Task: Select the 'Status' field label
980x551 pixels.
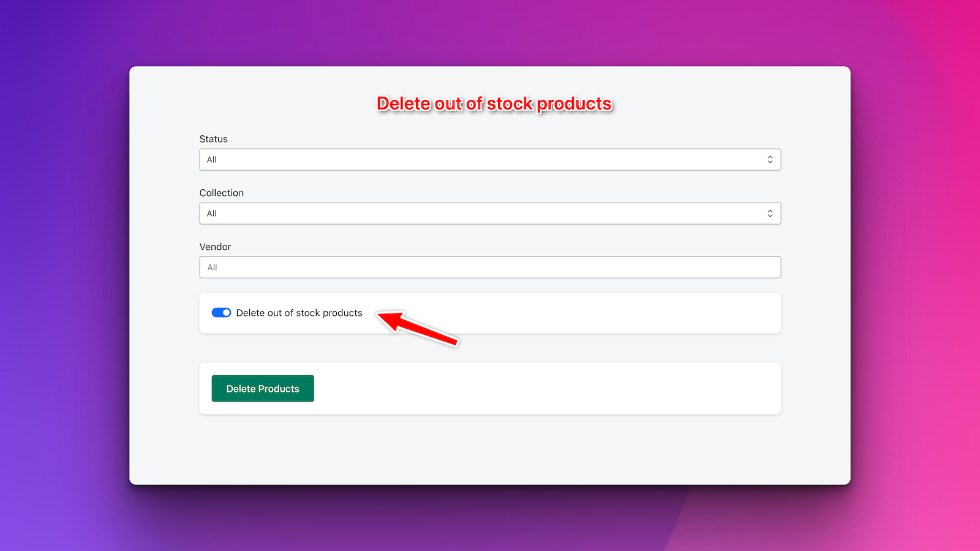Action: click(213, 139)
